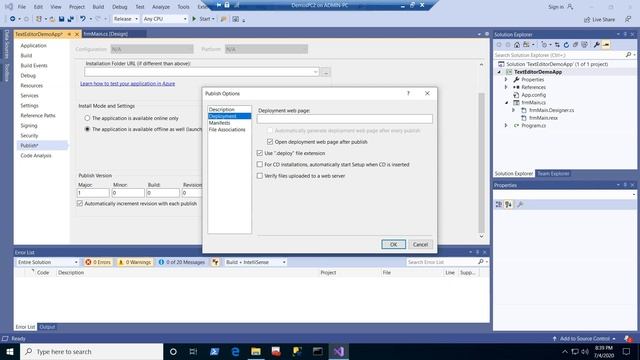Click Collapse All icon in Solution Explorer

575,45
